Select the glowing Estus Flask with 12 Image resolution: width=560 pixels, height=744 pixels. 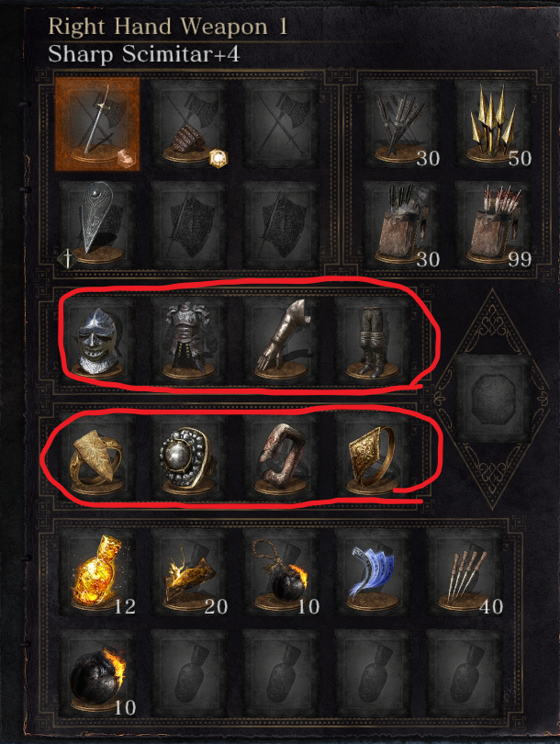pos(97,573)
